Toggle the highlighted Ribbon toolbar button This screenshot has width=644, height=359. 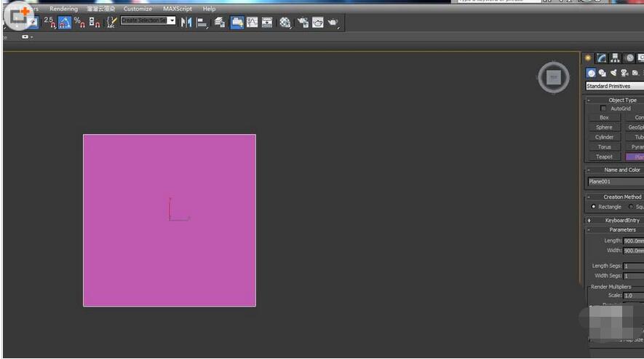(x=236, y=22)
